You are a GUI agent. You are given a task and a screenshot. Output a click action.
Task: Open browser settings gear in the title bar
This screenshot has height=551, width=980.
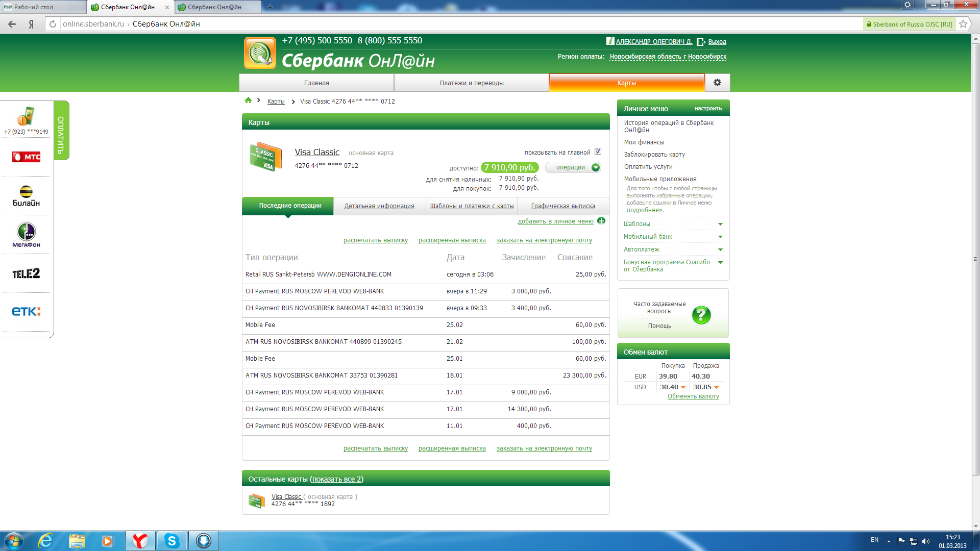[x=908, y=5]
